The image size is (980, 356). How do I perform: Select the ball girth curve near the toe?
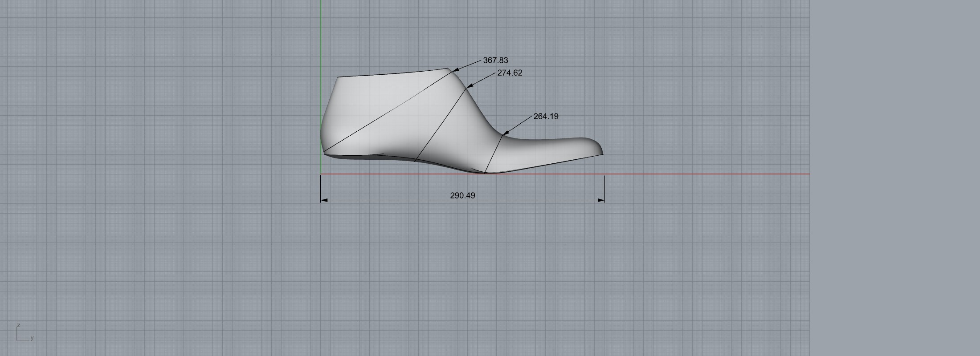[494, 154]
